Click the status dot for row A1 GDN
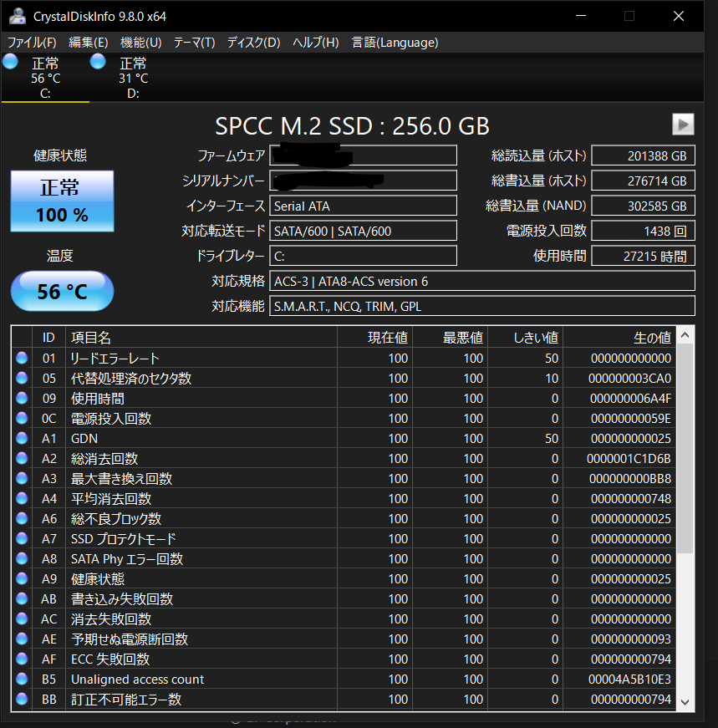The width and height of the screenshot is (718, 728). click(22, 438)
